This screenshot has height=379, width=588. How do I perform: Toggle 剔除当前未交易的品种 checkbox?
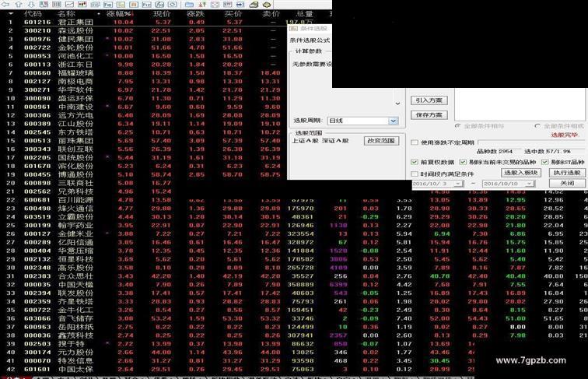(463, 162)
